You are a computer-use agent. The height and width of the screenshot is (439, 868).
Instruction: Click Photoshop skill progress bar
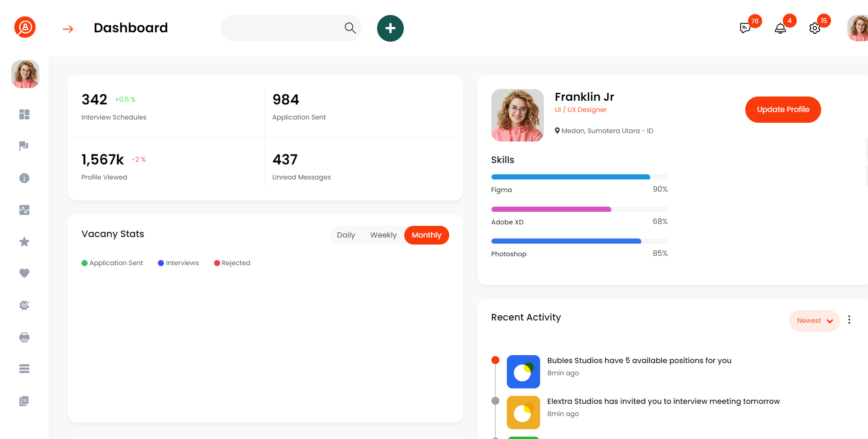(579, 241)
